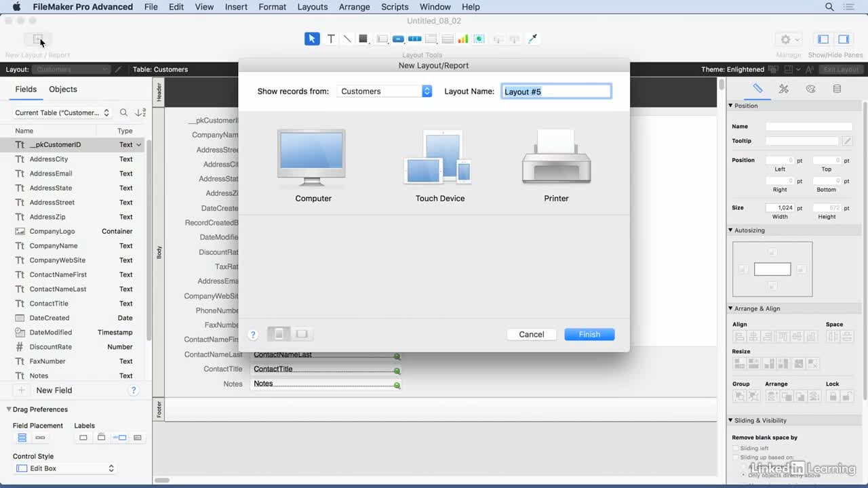868x488 pixels.
Task: Collapse the Autosizing section
Action: 730,230
